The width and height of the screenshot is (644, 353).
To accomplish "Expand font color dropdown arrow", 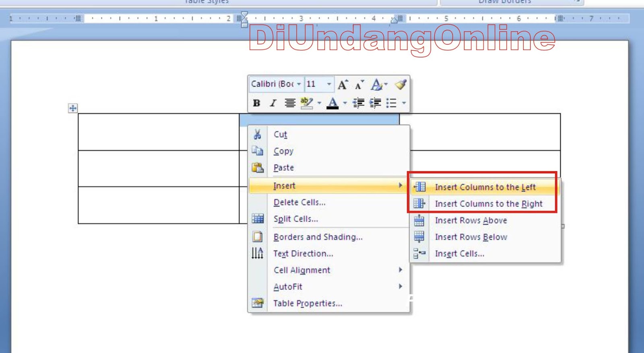I will click(345, 103).
